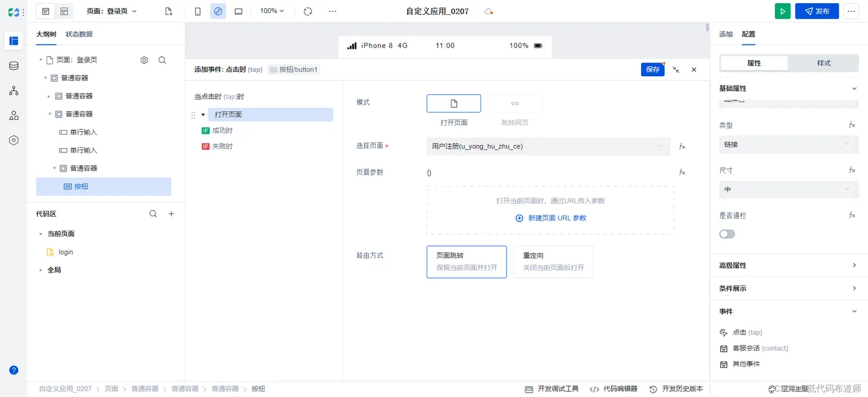Click fx binding icon for 类型
868x397 pixels.
[x=852, y=125]
